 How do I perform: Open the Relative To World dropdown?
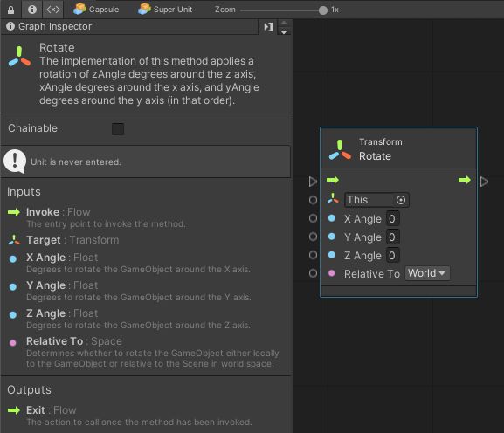(427, 273)
